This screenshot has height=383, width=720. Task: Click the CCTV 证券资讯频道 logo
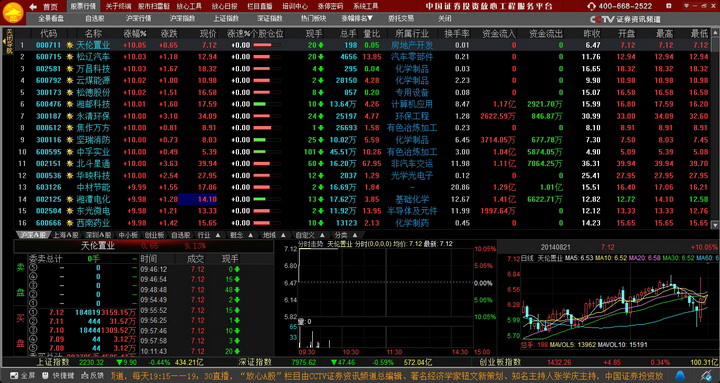[625, 19]
